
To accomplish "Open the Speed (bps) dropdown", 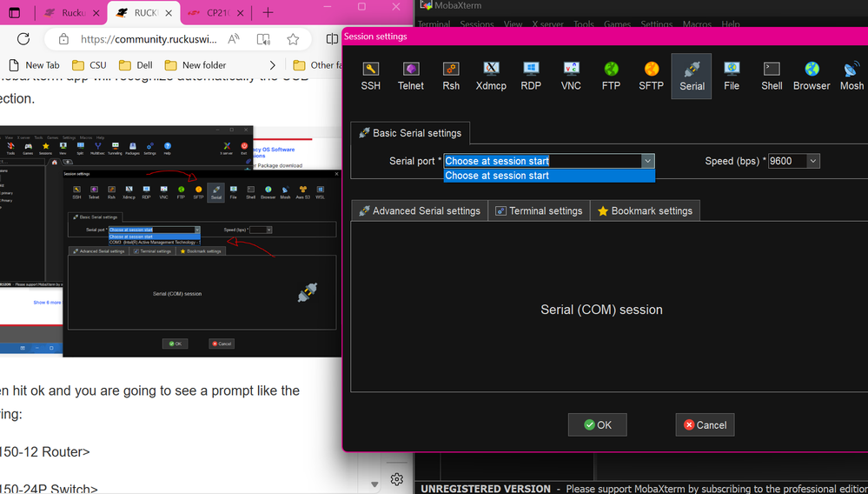I will pos(813,161).
